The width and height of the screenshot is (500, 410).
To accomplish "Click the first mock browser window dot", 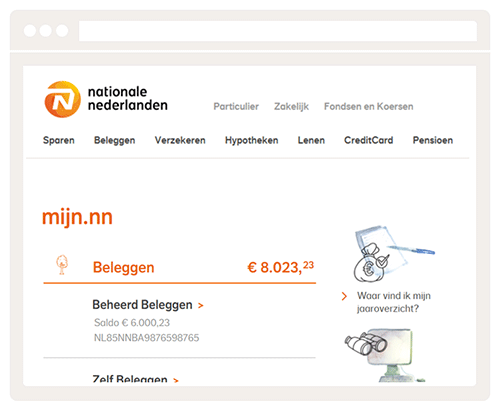I will [x=30, y=31].
